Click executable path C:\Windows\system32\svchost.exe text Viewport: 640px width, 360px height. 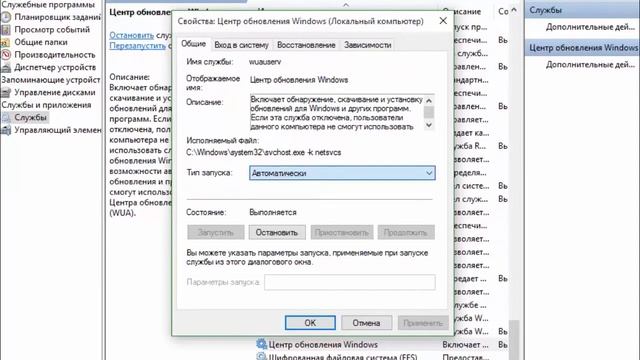coord(264,153)
